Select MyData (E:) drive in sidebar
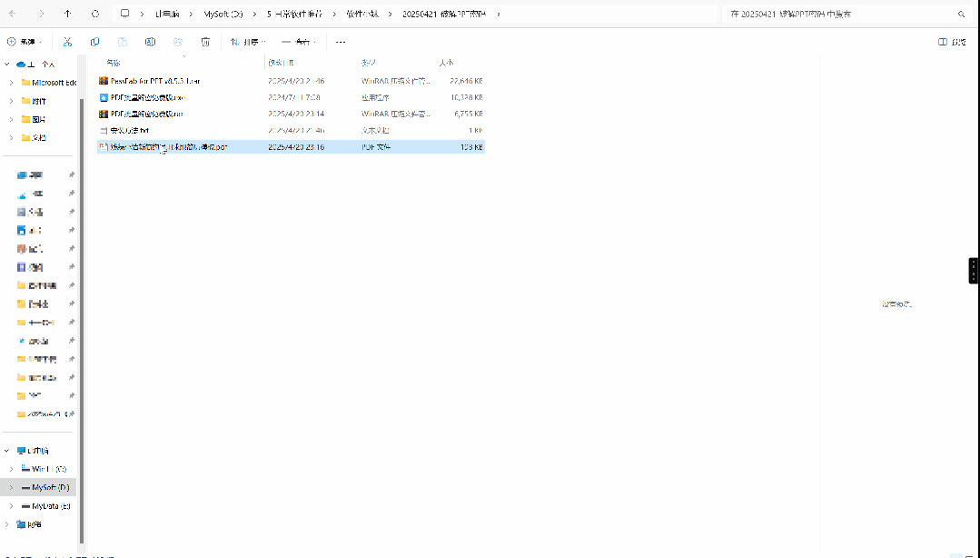The width and height of the screenshot is (980, 558). click(x=50, y=505)
